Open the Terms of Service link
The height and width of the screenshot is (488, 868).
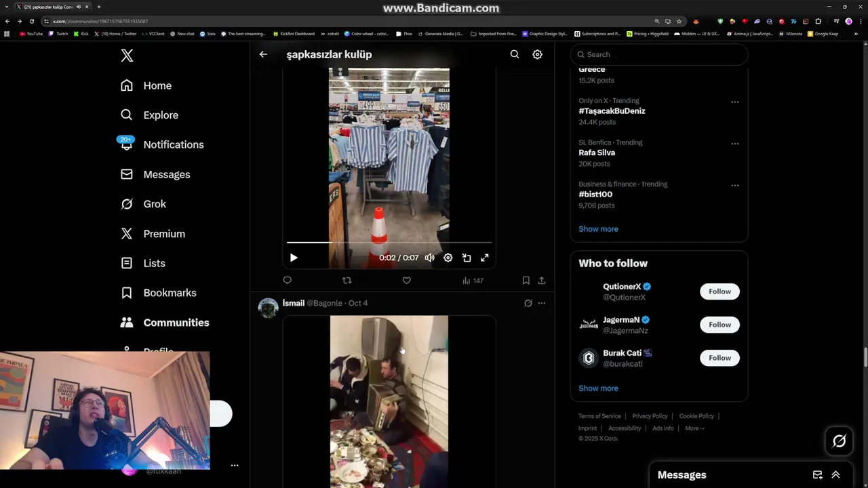pos(599,416)
